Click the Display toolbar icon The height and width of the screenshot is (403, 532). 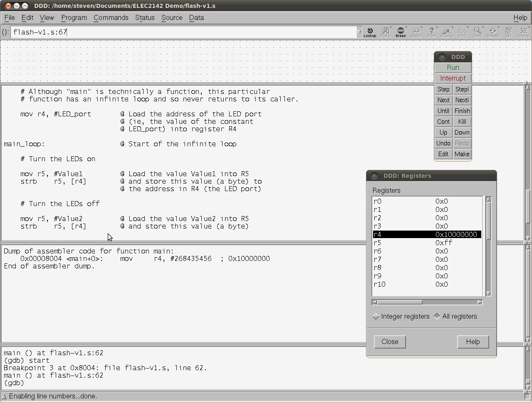pyautogui.click(x=447, y=31)
